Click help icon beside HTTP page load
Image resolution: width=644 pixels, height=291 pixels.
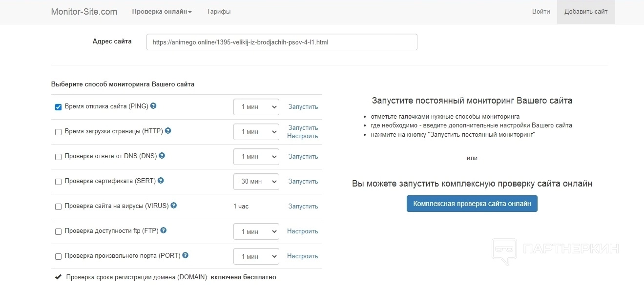(x=168, y=131)
